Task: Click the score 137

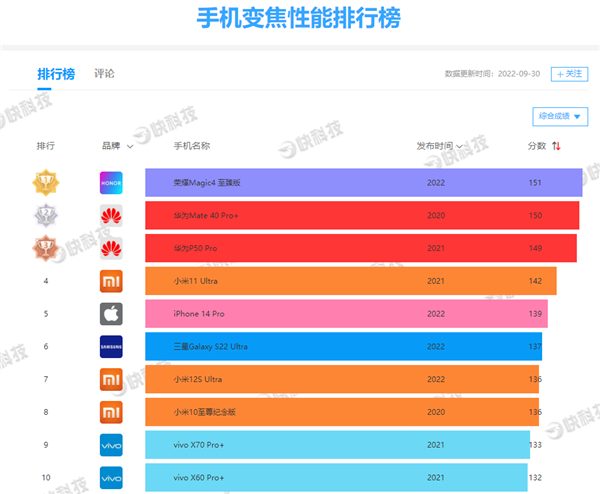Action: 535,347
